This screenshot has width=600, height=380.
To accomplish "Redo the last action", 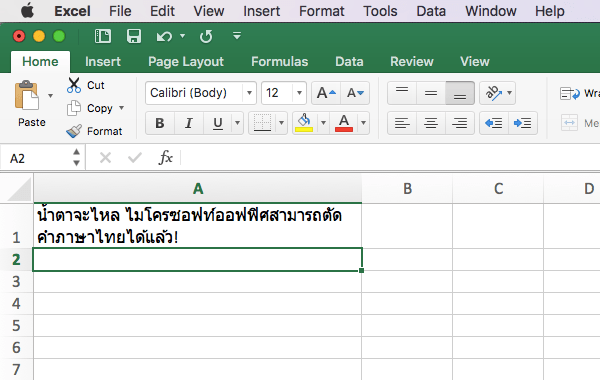I will (206, 37).
